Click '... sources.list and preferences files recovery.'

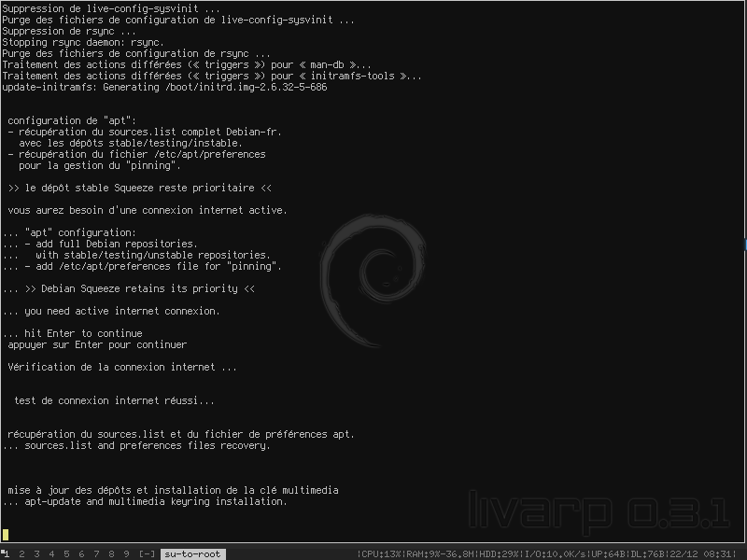point(136,445)
